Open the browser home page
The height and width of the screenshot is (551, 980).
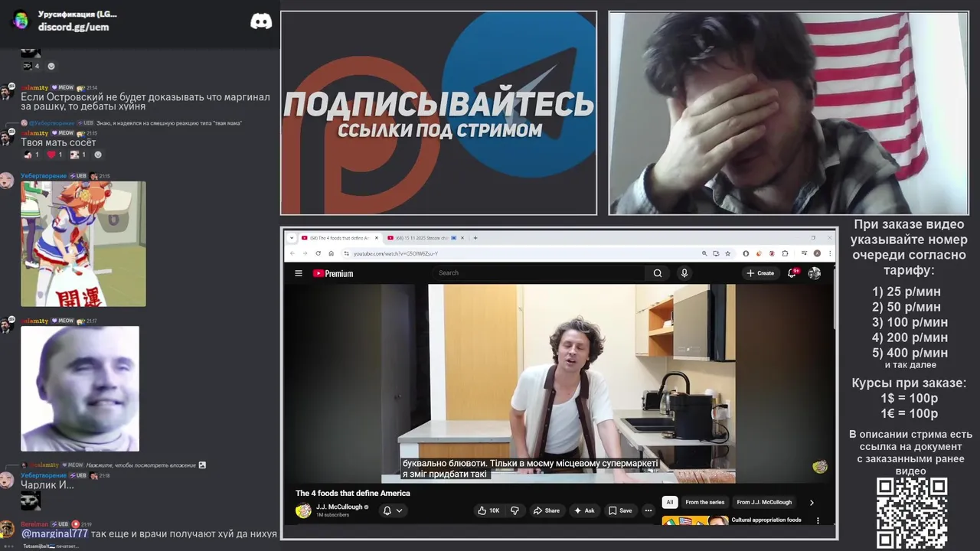(331, 253)
